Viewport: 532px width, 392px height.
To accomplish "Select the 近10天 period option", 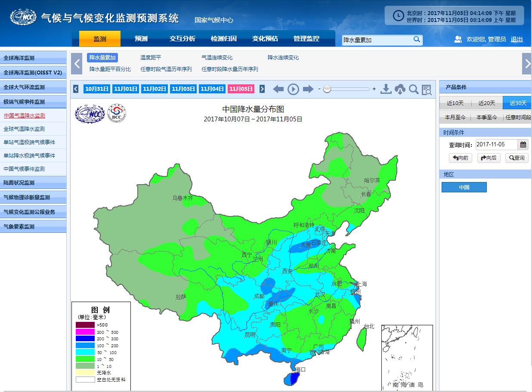I will click(455, 103).
